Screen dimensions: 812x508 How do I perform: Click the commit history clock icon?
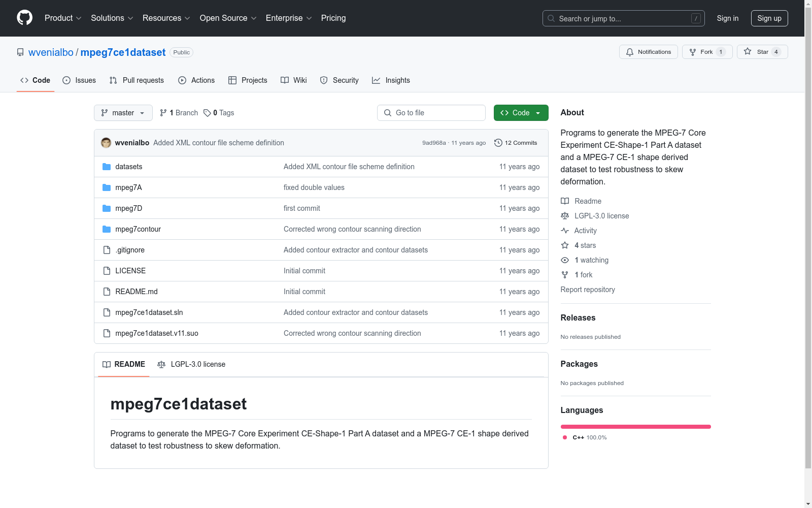point(498,143)
